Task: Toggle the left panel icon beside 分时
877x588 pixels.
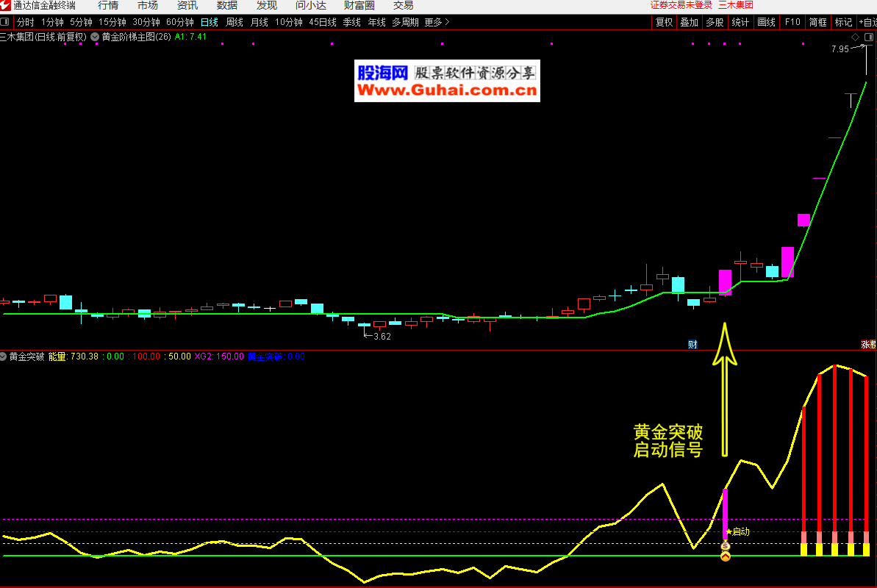Action: tap(6, 22)
